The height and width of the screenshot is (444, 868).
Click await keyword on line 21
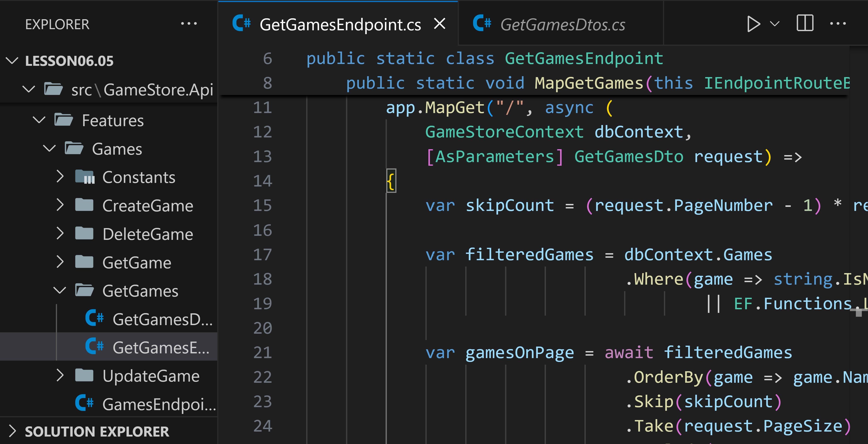tap(629, 353)
